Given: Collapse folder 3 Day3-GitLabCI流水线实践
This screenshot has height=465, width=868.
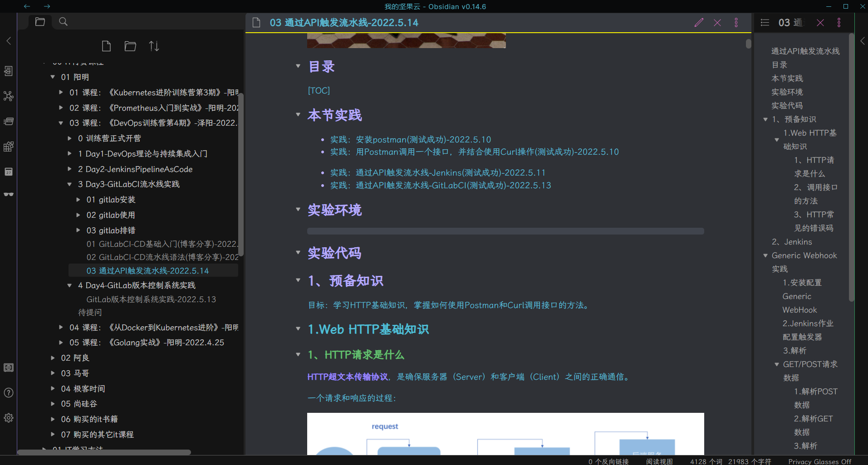Looking at the screenshot, I should coord(69,184).
